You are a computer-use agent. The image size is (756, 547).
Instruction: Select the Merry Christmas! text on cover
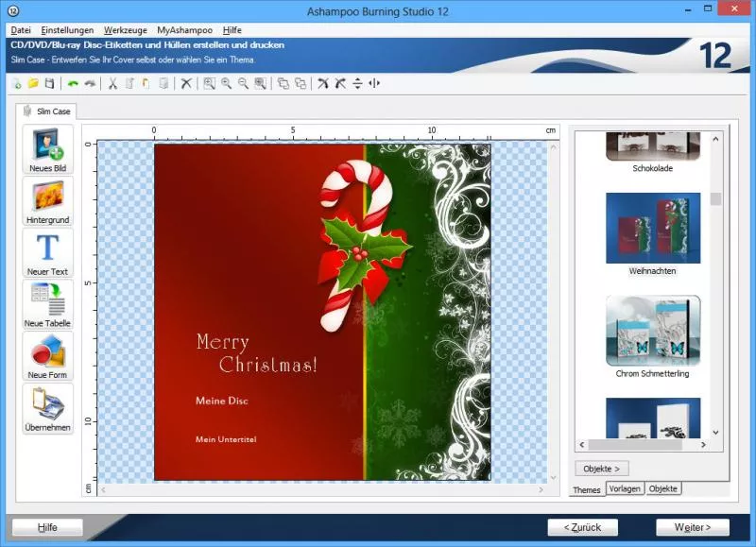257,353
